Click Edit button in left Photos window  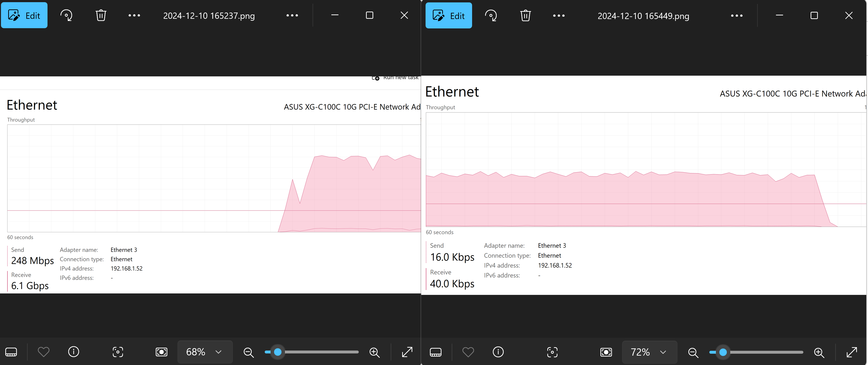(x=24, y=15)
